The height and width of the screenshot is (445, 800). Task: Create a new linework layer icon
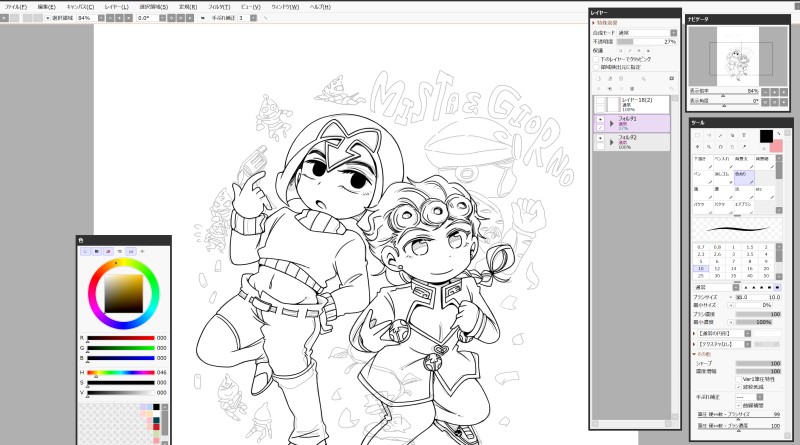pos(610,79)
